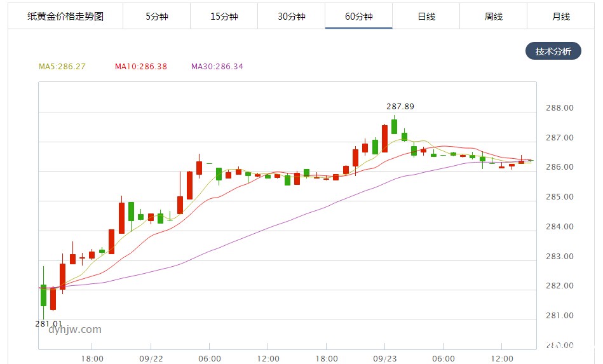Image resolution: width=603 pixels, height=364 pixels.
Task: Click the purple MA30:286.34 legend label
Action: click(x=217, y=67)
